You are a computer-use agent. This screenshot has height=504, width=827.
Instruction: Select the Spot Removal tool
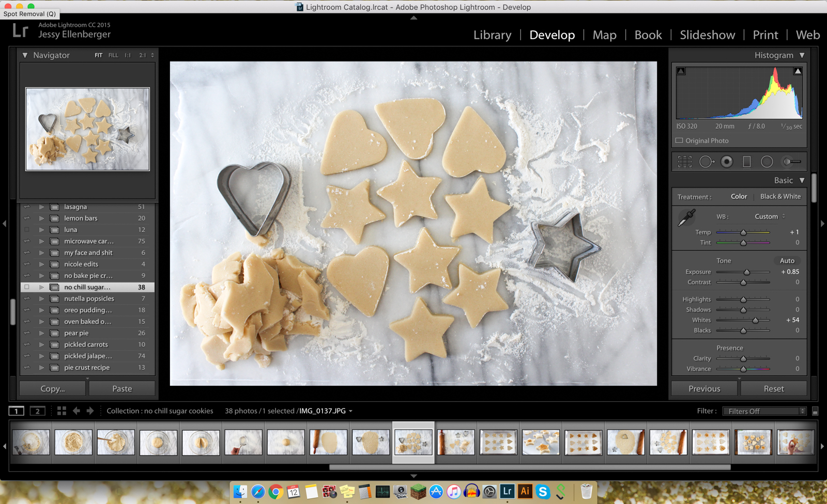point(707,162)
